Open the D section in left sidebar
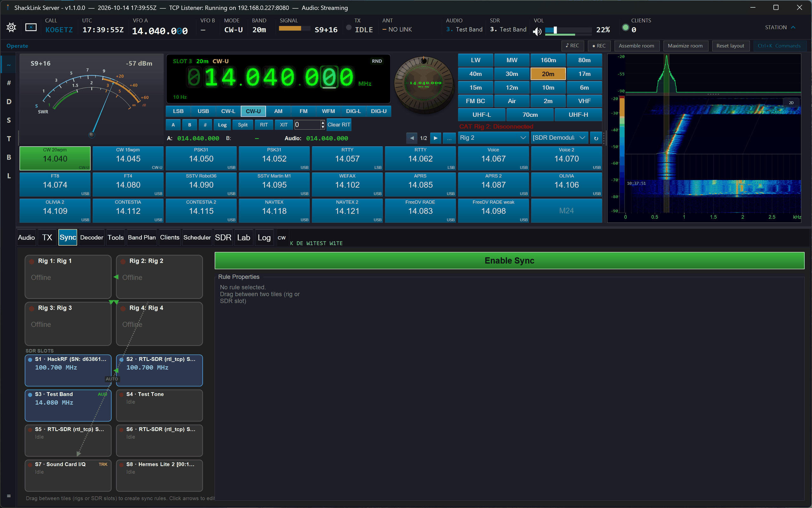Viewport: 812px width, 508px height. point(9,102)
